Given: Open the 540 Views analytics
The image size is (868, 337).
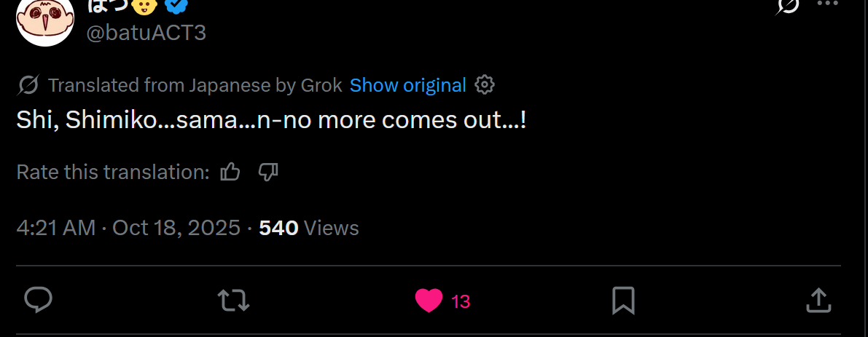Looking at the screenshot, I should (309, 228).
